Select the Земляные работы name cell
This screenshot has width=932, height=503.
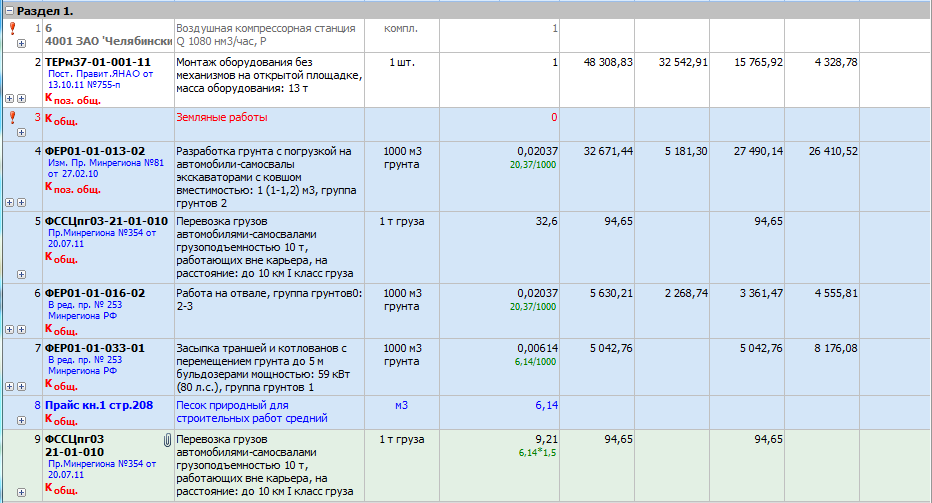[222, 118]
